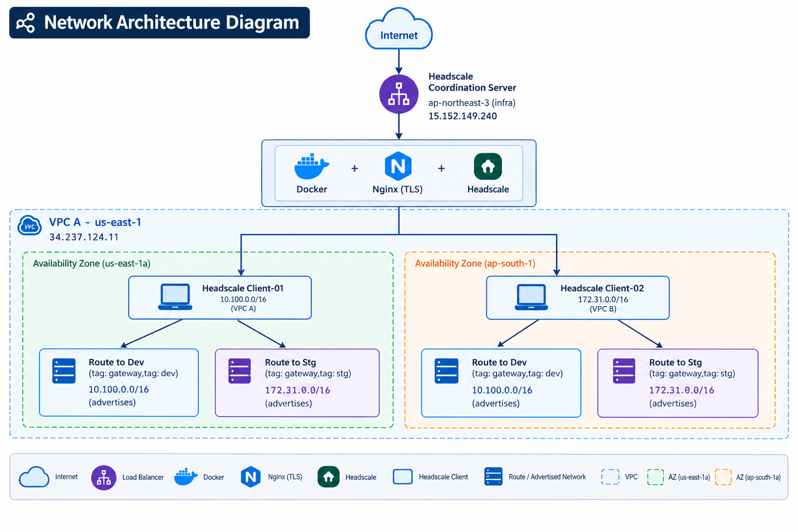Click the 'Nginx (TLS)' label in the server box
798x532 pixels.
pyautogui.click(x=397, y=189)
